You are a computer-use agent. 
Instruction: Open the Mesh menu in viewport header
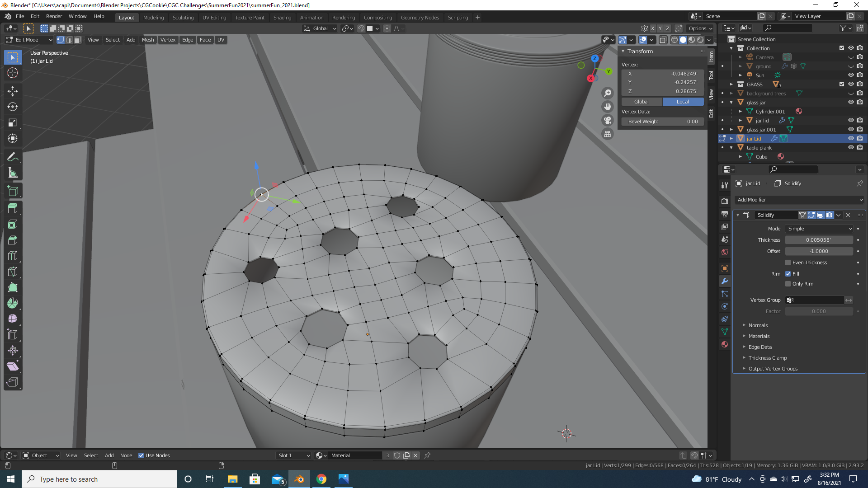point(147,40)
